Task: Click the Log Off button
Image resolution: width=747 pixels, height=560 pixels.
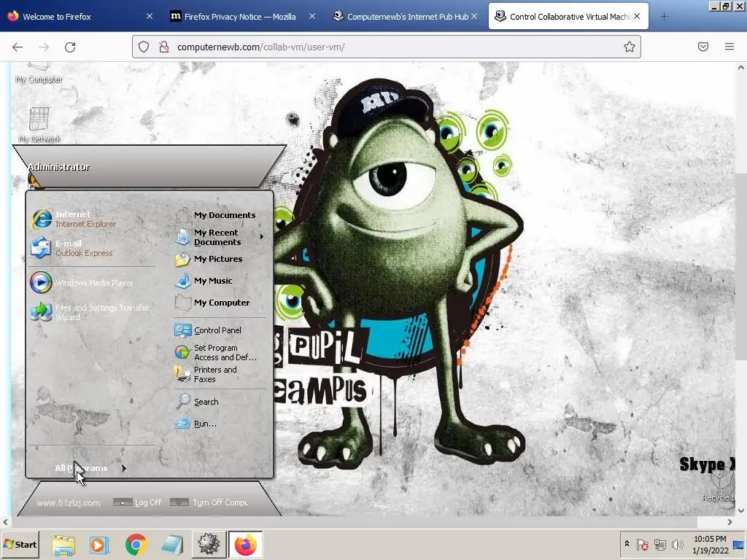Action: pos(138,502)
